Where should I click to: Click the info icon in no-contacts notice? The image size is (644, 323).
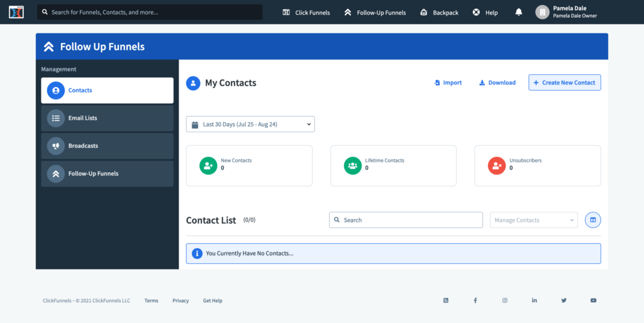[197, 254]
